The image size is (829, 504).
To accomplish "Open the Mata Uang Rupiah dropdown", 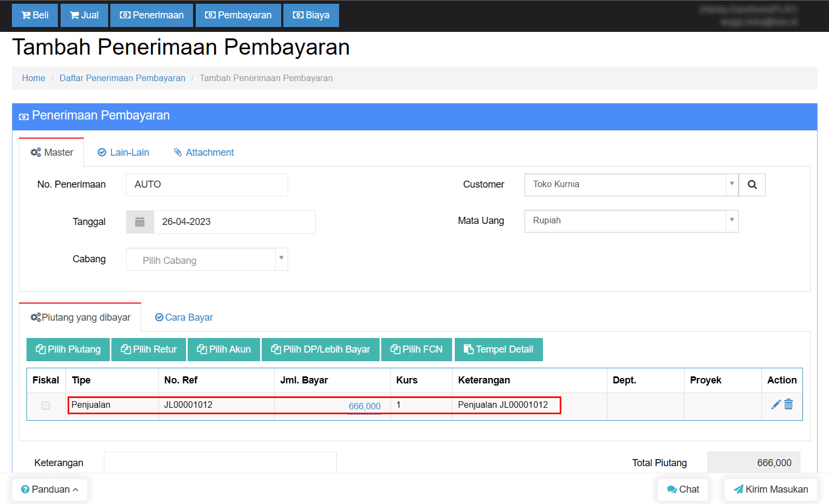I will pos(631,221).
